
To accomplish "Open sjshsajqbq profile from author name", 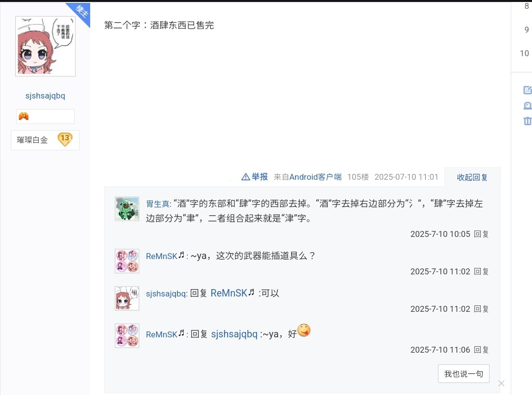I will (x=45, y=96).
